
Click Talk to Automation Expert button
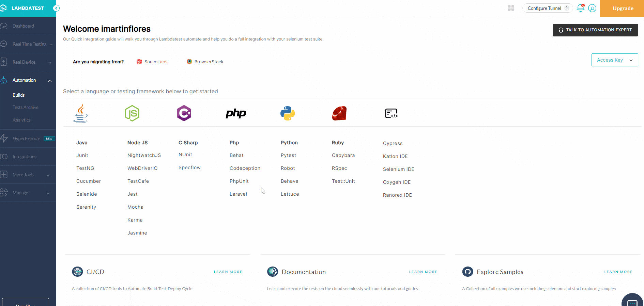click(595, 30)
